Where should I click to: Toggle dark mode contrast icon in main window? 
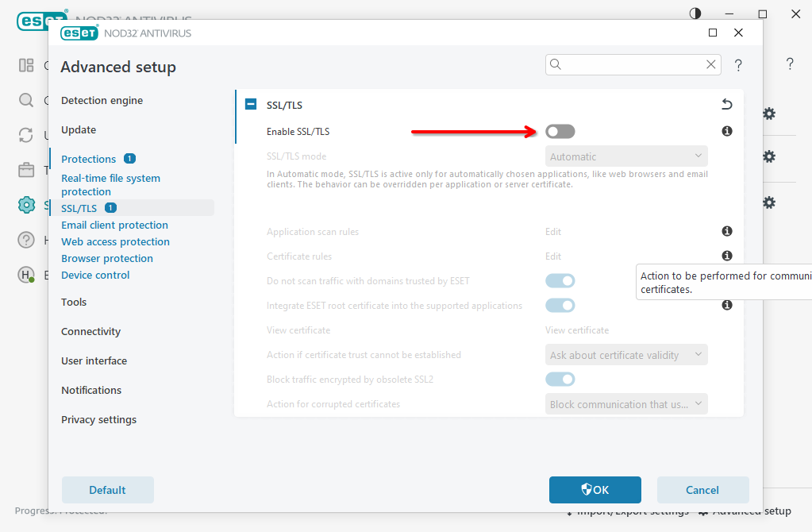coord(695,13)
